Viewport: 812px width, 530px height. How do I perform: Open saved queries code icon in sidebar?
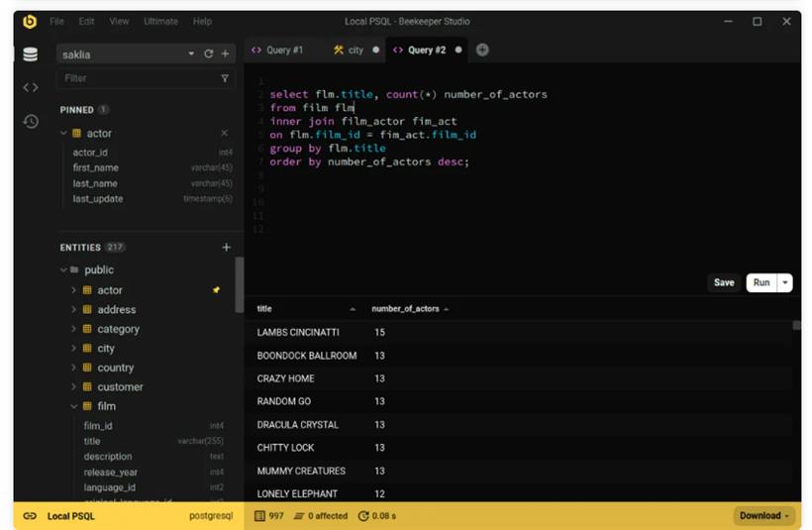coord(30,87)
